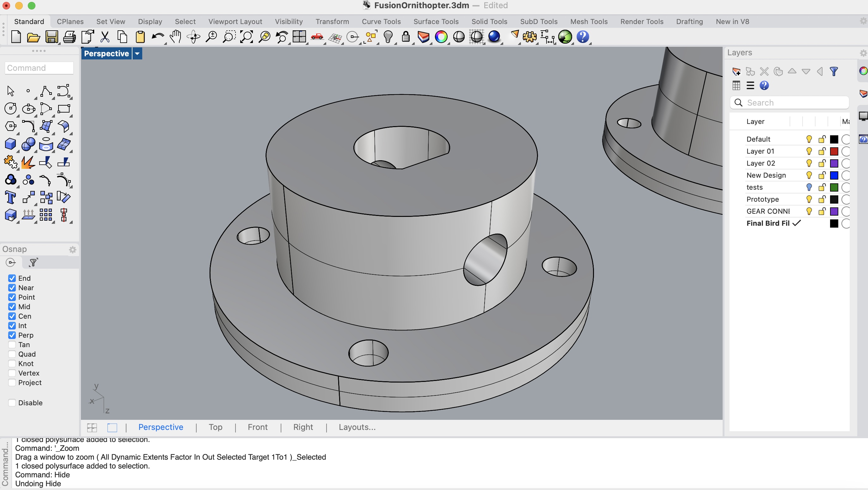The height and width of the screenshot is (490, 868).
Task: Click the blue color swatch of New Design
Action: [834, 175]
